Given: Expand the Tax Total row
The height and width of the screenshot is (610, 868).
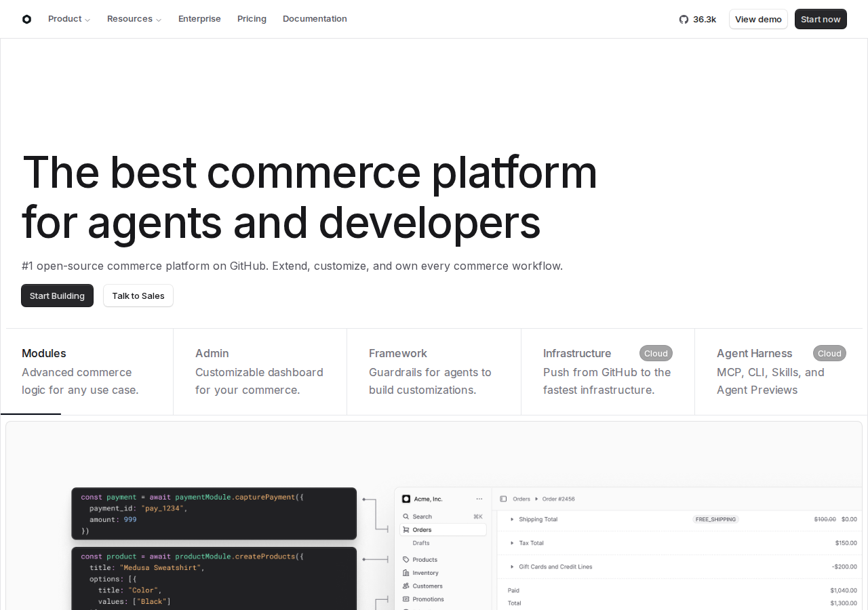Looking at the screenshot, I should point(512,543).
